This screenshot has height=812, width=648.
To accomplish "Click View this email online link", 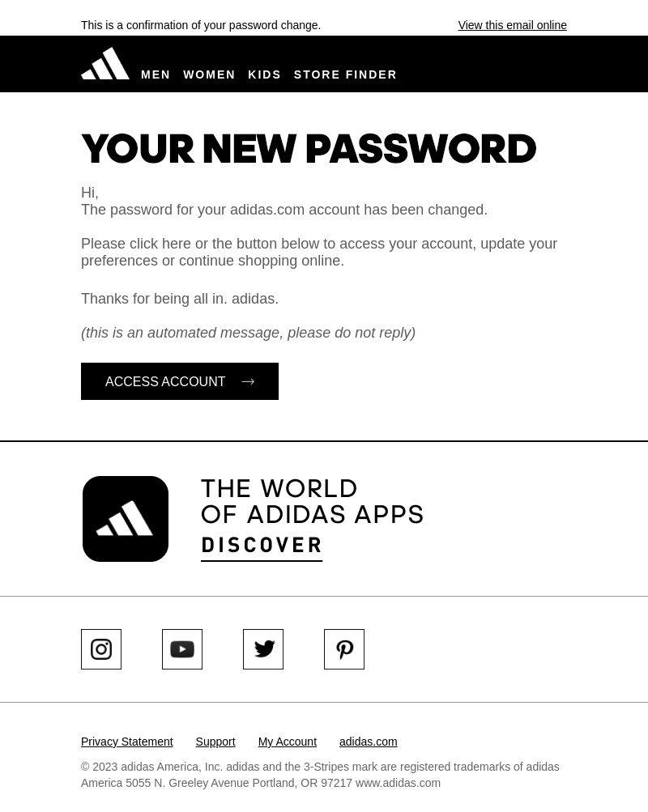I will tap(512, 25).
